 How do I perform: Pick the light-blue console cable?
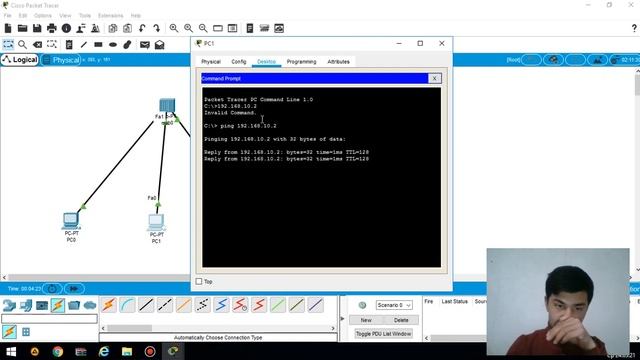pos(127,305)
